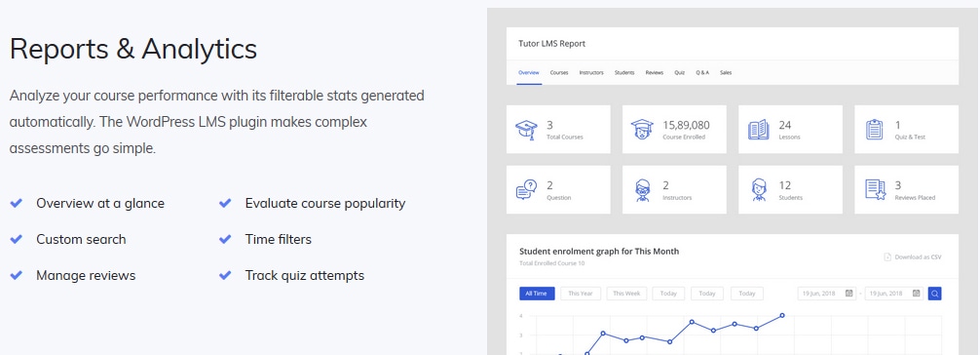980x355 pixels.
Task: Switch to the Instructors tab
Action: pos(591,72)
